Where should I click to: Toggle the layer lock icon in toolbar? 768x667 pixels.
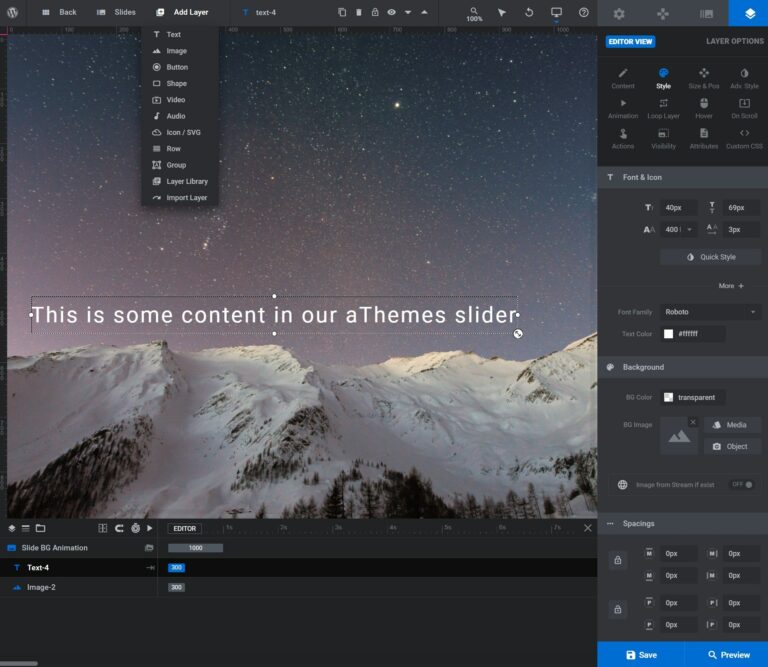coord(375,12)
